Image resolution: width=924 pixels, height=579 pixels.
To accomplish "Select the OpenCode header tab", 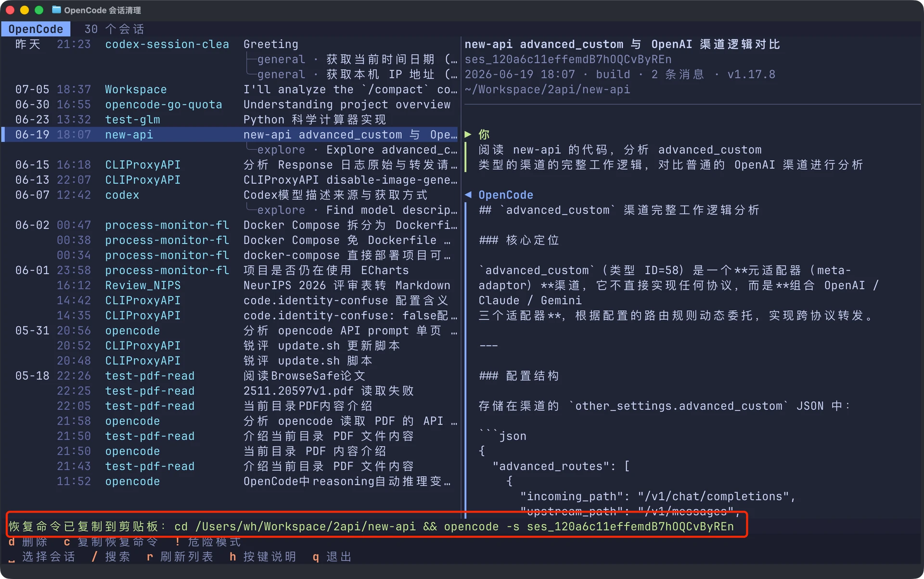I will tap(36, 29).
